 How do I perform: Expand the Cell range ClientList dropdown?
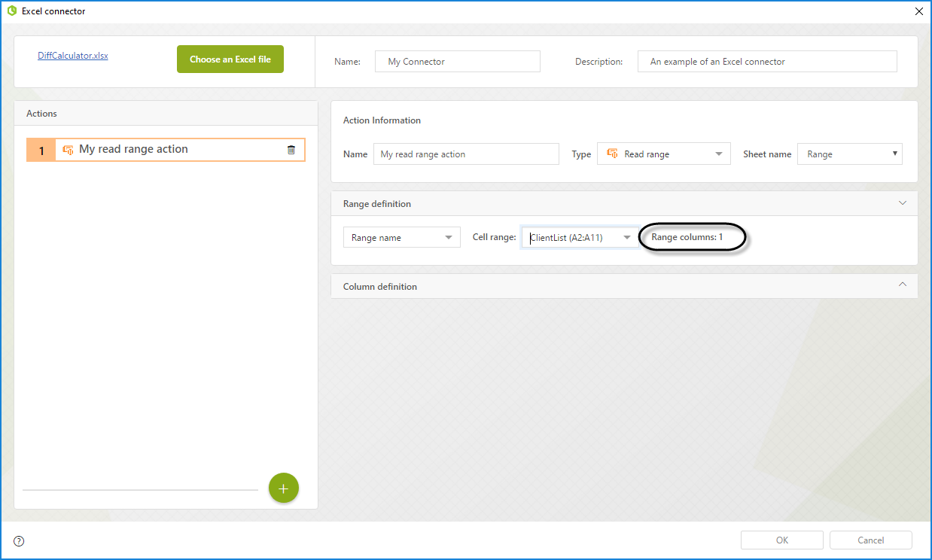click(x=626, y=238)
